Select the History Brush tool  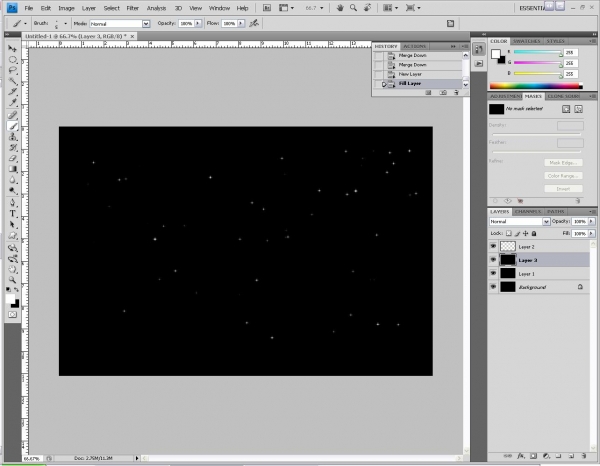[12, 147]
